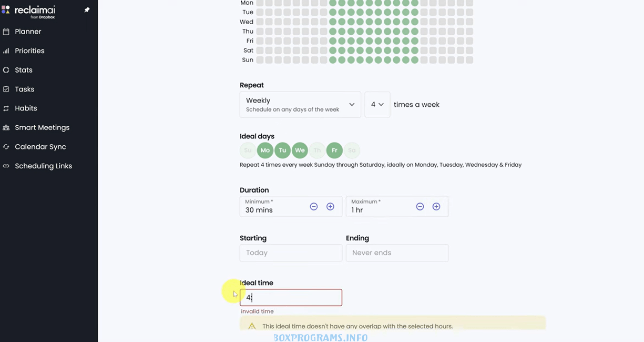Click the pin sidebar icon
The height and width of the screenshot is (342, 644).
tap(87, 10)
